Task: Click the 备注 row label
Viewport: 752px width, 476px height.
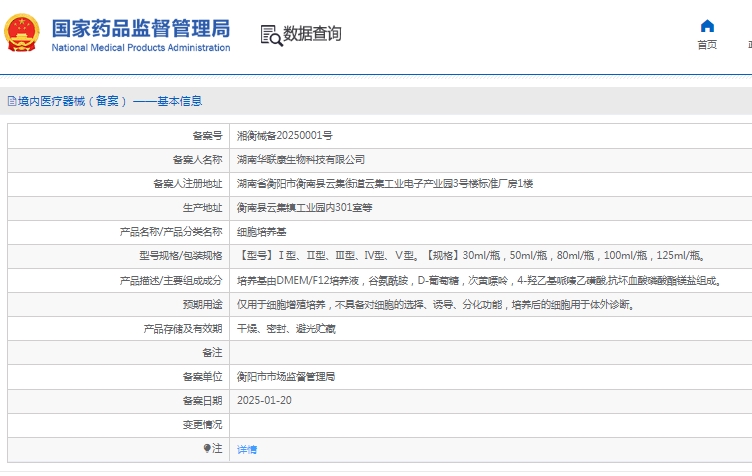Action: pyautogui.click(x=212, y=353)
